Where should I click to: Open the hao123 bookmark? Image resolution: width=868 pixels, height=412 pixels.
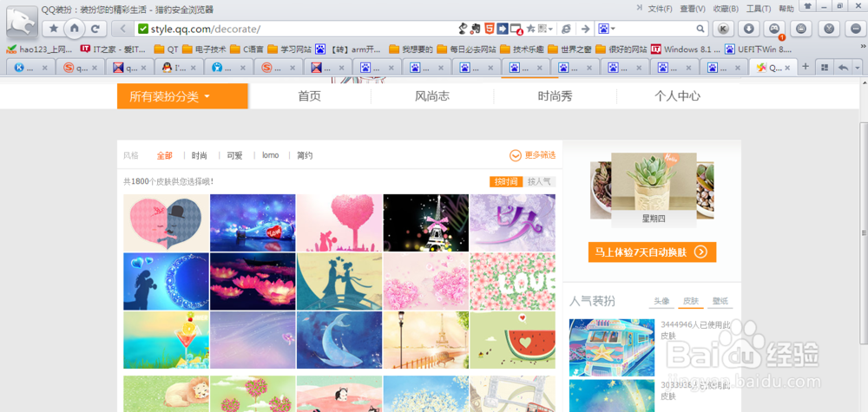tap(39, 49)
